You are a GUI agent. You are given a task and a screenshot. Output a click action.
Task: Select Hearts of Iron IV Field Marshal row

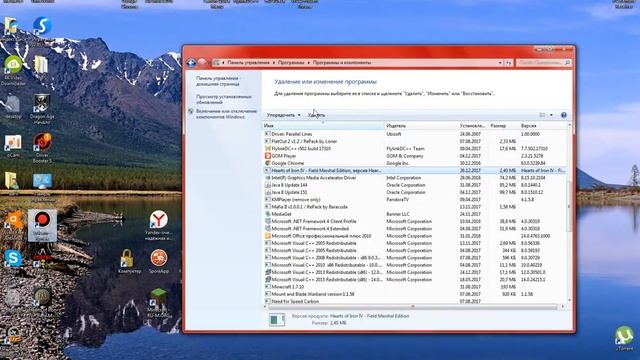(x=414, y=170)
